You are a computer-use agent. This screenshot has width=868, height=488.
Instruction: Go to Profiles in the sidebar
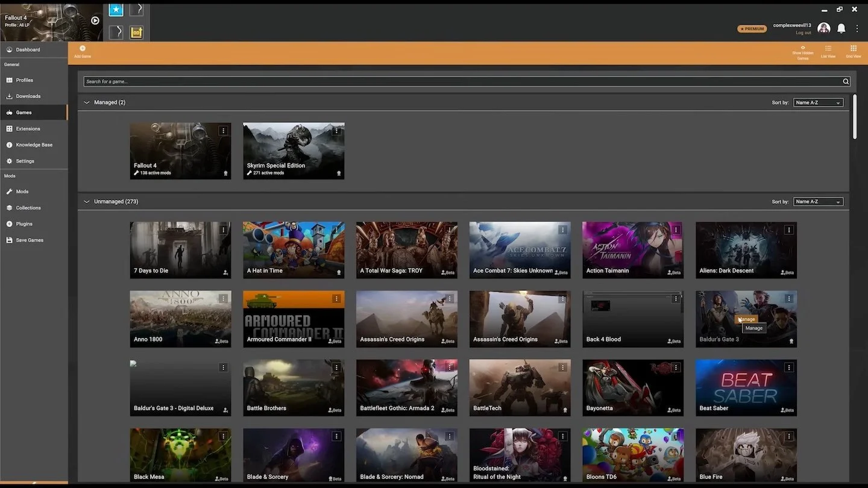(x=34, y=80)
